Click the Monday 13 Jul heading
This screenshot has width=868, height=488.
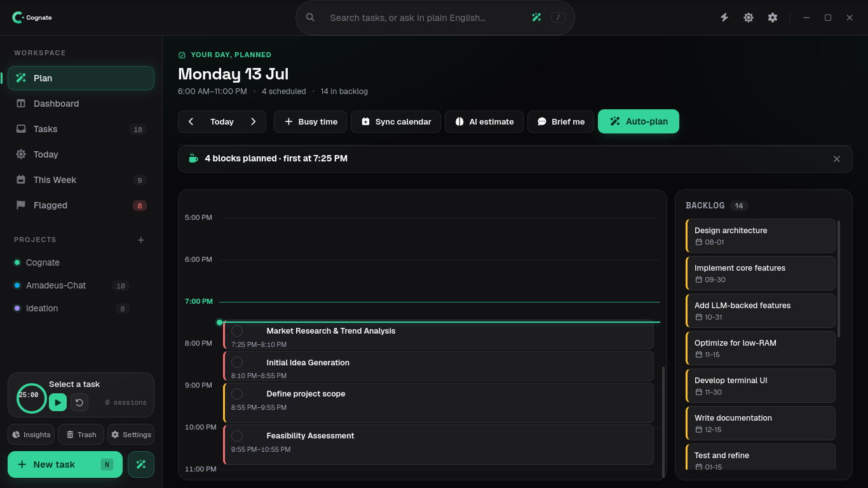(x=233, y=74)
